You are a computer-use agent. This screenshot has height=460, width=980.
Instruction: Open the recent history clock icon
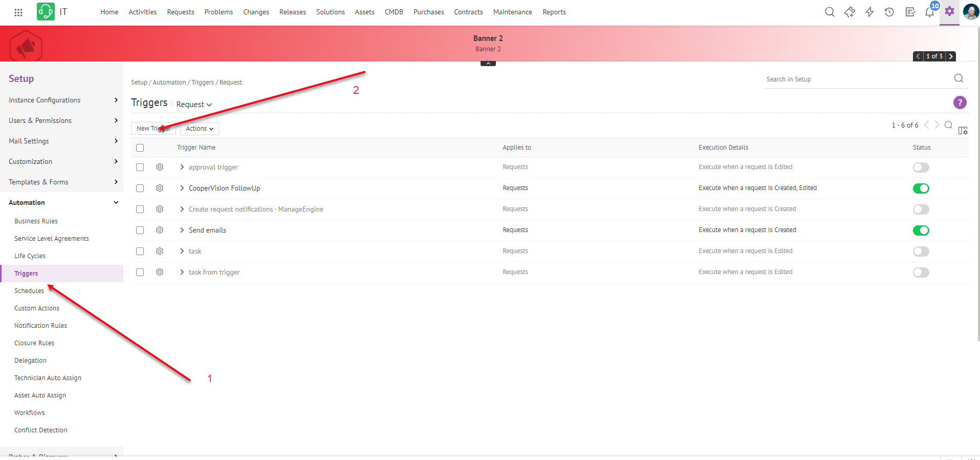(x=889, y=12)
